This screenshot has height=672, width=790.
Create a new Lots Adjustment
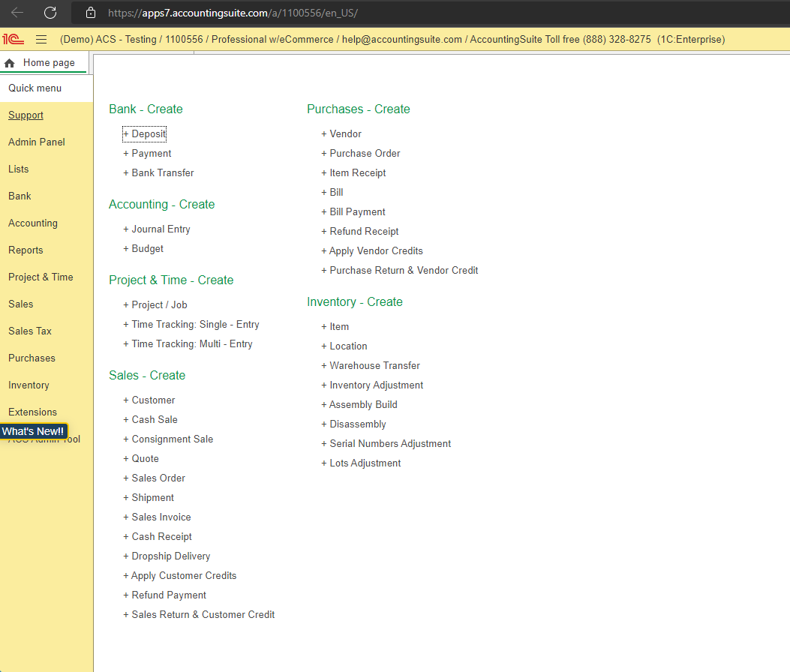[362, 463]
